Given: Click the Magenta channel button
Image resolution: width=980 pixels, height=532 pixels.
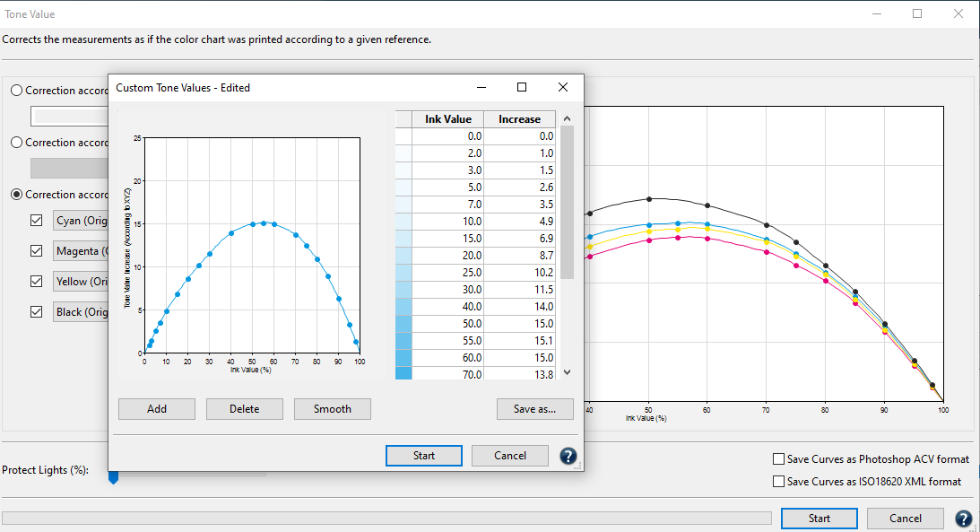Looking at the screenshot, I should [81, 250].
